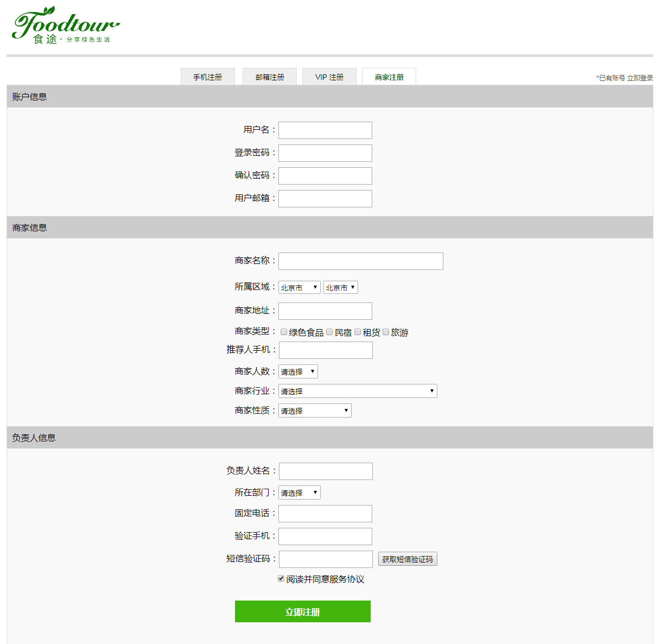Open the 所在部门 dropdown
The image size is (661, 644).
point(300,493)
